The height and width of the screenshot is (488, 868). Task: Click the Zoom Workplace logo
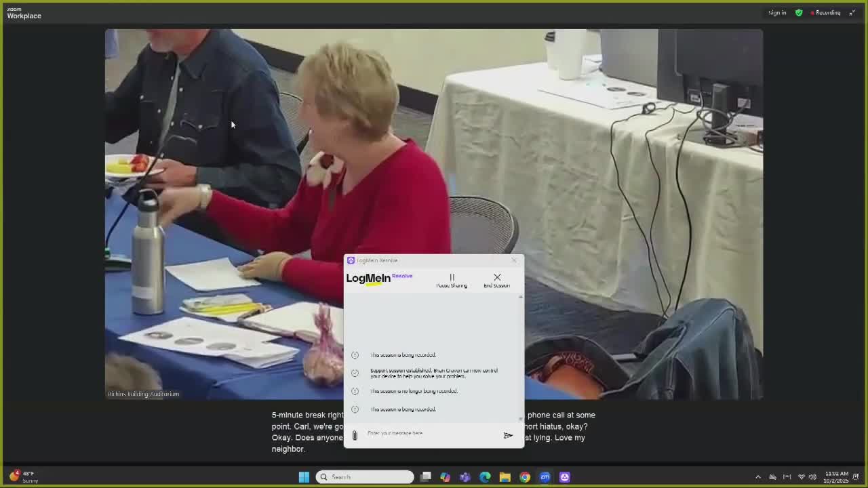[x=24, y=14]
